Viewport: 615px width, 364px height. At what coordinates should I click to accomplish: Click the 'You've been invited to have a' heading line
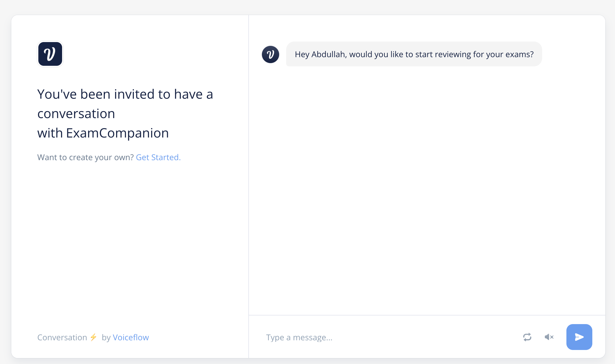[125, 94]
